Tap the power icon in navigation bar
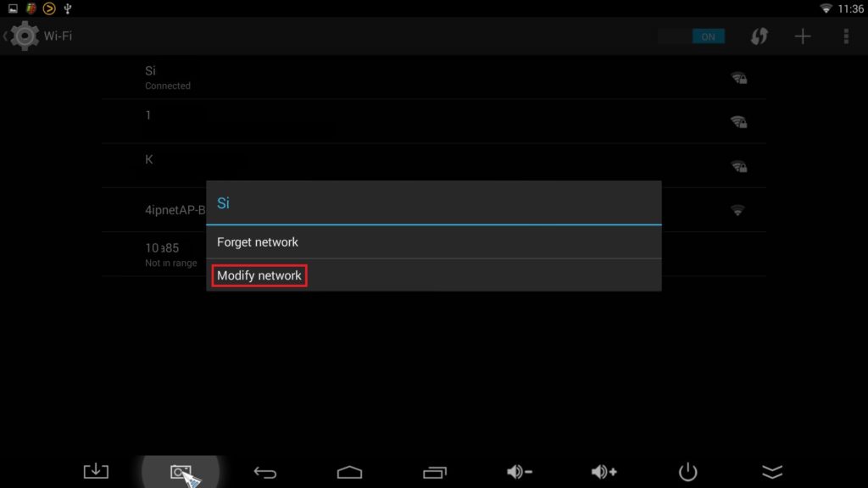The image size is (868, 488). (688, 472)
